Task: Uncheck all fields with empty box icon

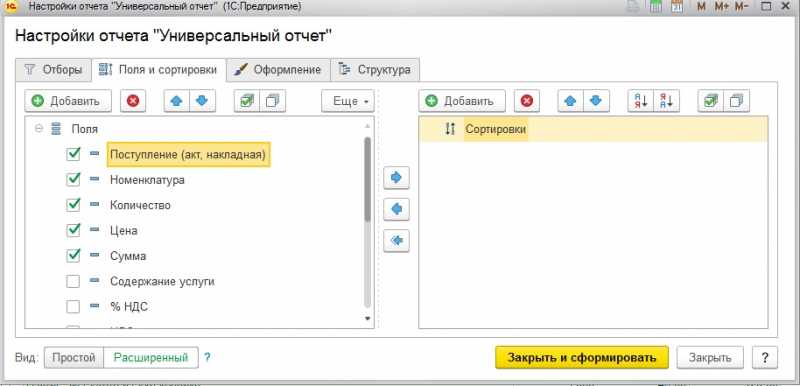Action: pos(273,101)
